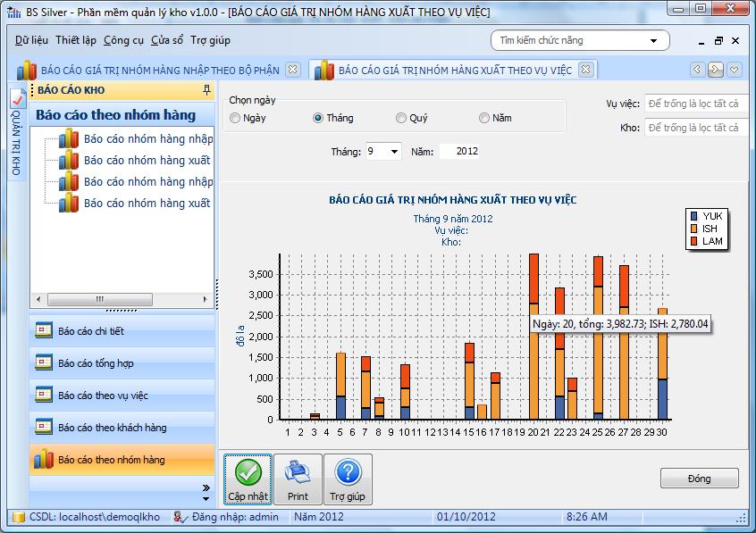Pin the Báo cáo kho panel

tap(207, 90)
